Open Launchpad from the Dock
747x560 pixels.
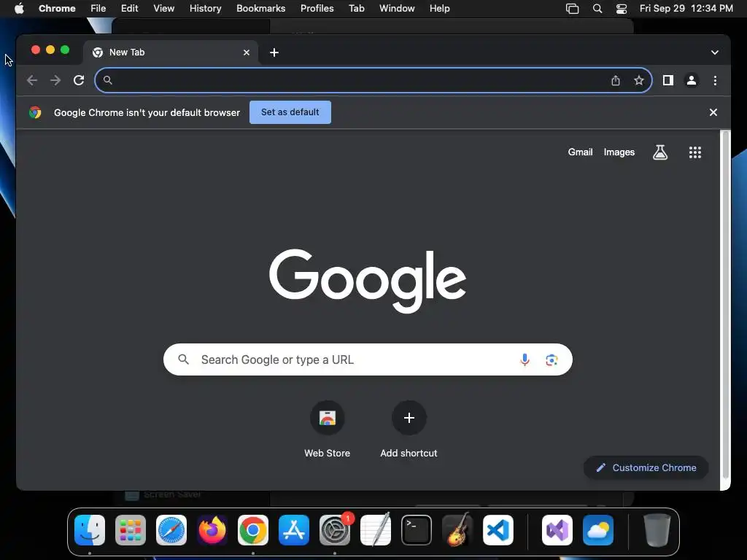[x=131, y=530]
